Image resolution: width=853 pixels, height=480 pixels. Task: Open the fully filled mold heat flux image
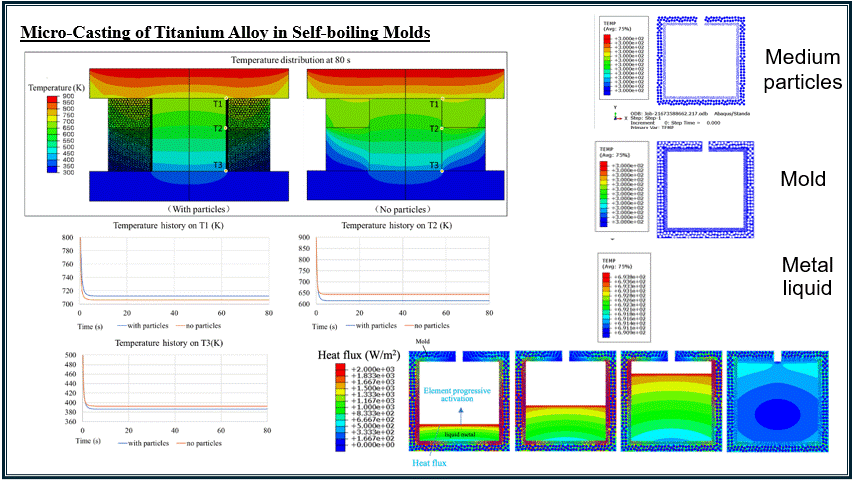pyautogui.click(x=777, y=402)
